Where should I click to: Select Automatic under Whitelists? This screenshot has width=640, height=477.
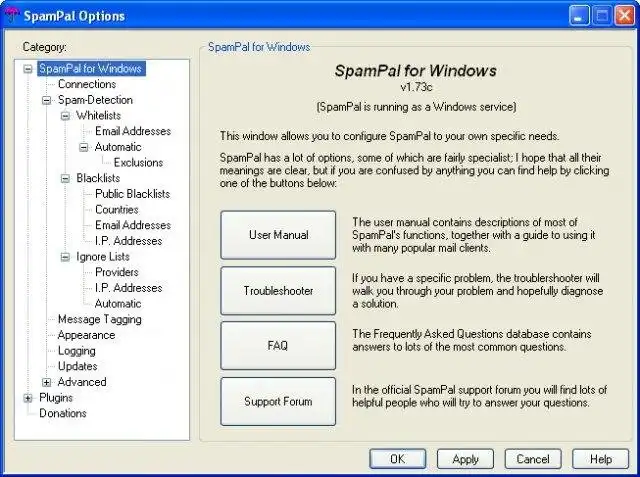tap(118, 147)
